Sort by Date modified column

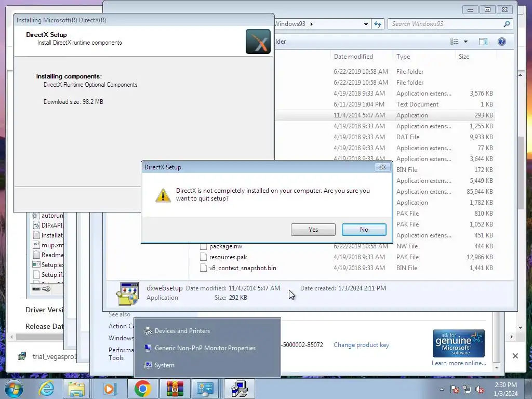click(353, 57)
